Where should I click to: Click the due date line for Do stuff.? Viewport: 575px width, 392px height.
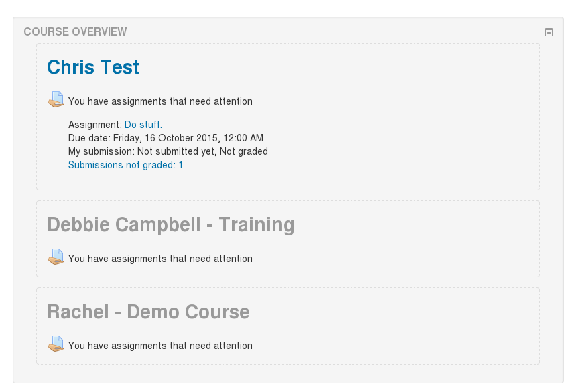166,138
